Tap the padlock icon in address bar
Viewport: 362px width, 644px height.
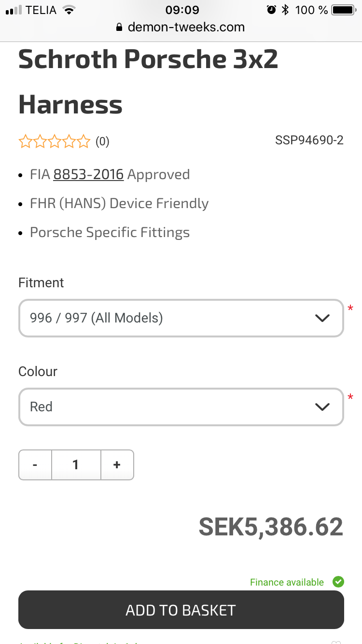(120, 28)
